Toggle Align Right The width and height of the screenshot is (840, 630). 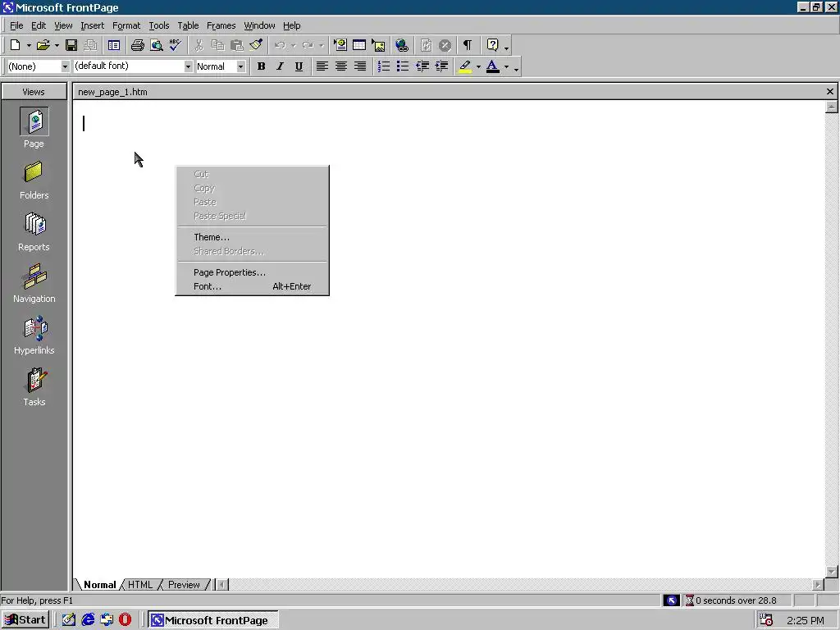[360, 66]
